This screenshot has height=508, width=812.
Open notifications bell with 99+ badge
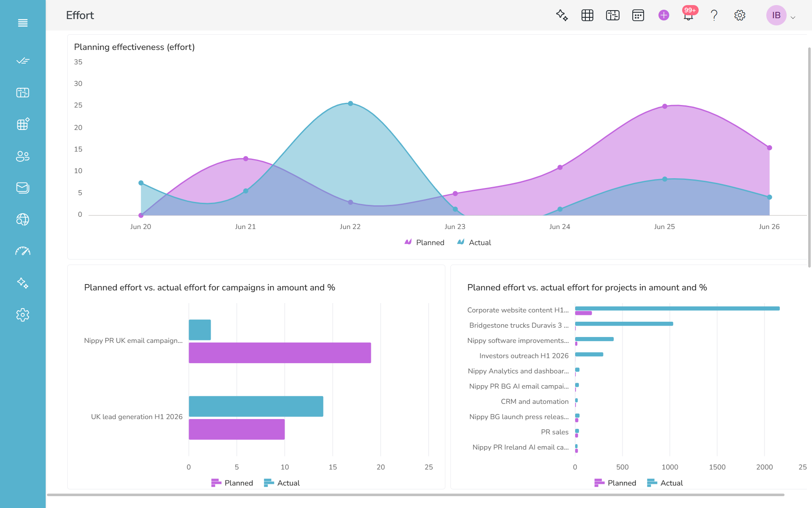coord(689,15)
